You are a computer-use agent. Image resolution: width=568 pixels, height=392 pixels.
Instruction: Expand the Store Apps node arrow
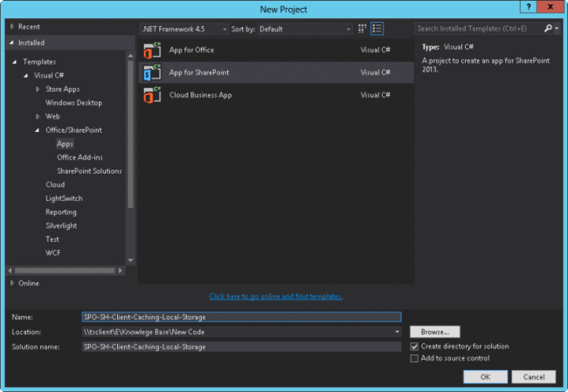[38, 89]
